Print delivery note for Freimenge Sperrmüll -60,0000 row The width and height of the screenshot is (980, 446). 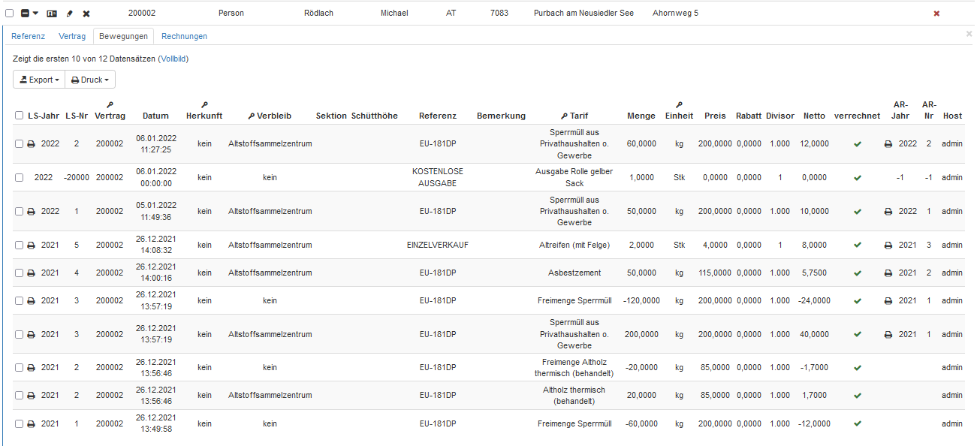click(x=31, y=424)
